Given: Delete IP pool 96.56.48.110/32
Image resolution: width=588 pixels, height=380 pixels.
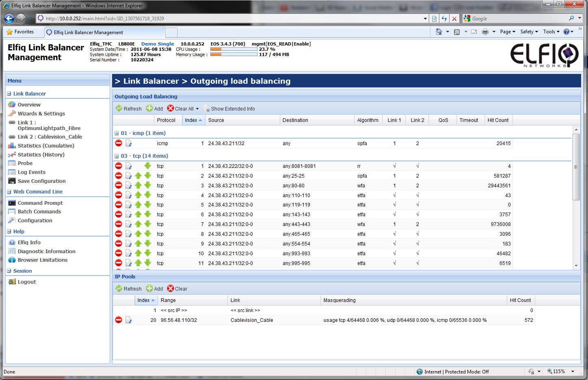Looking at the screenshot, I should point(119,320).
